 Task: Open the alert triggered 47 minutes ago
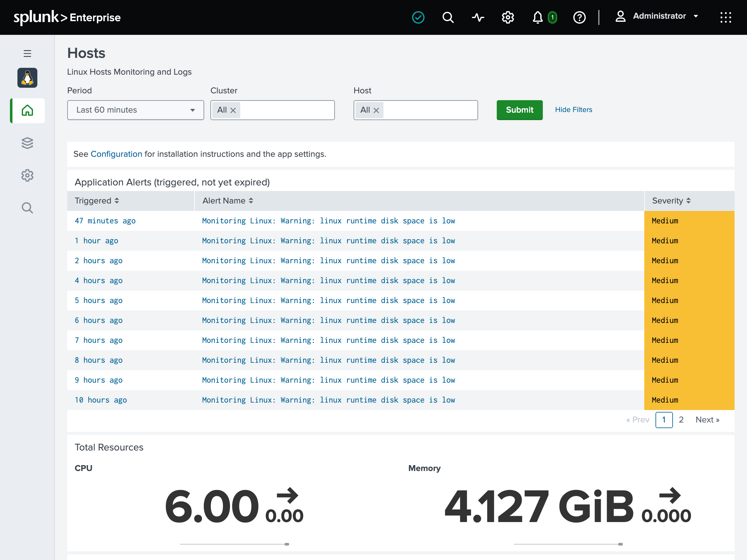pos(105,221)
